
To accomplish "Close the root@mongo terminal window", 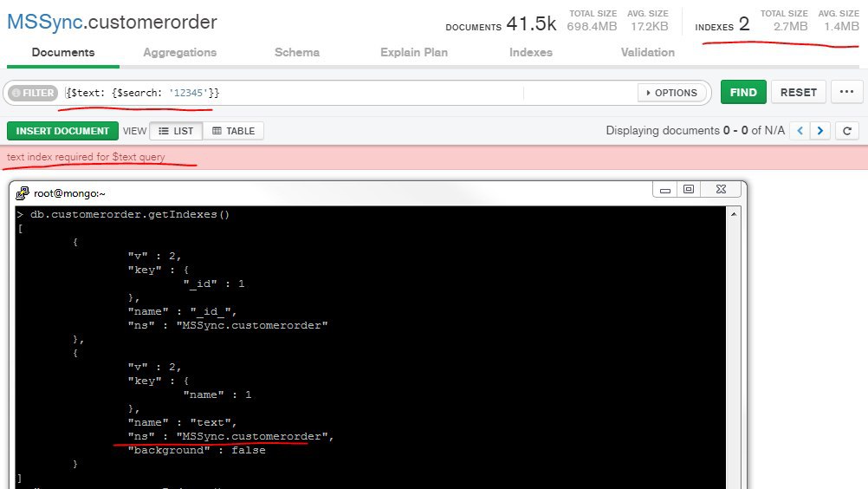I will 721,190.
